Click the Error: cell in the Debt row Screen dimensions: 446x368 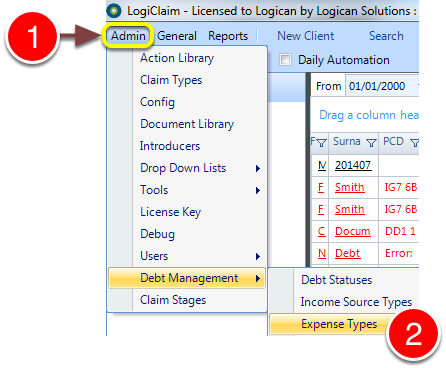click(x=399, y=253)
